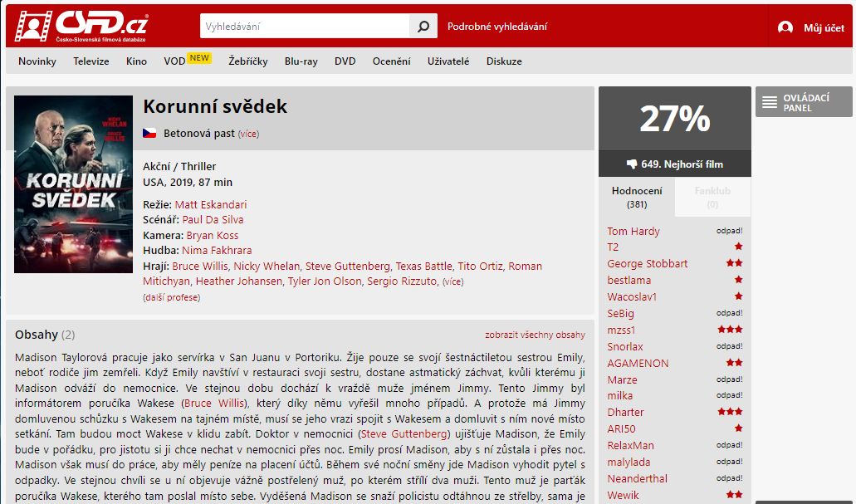Switch to the Hodnocení (381) tab
Image resolution: width=856 pixels, height=504 pixels.
pos(637,197)
